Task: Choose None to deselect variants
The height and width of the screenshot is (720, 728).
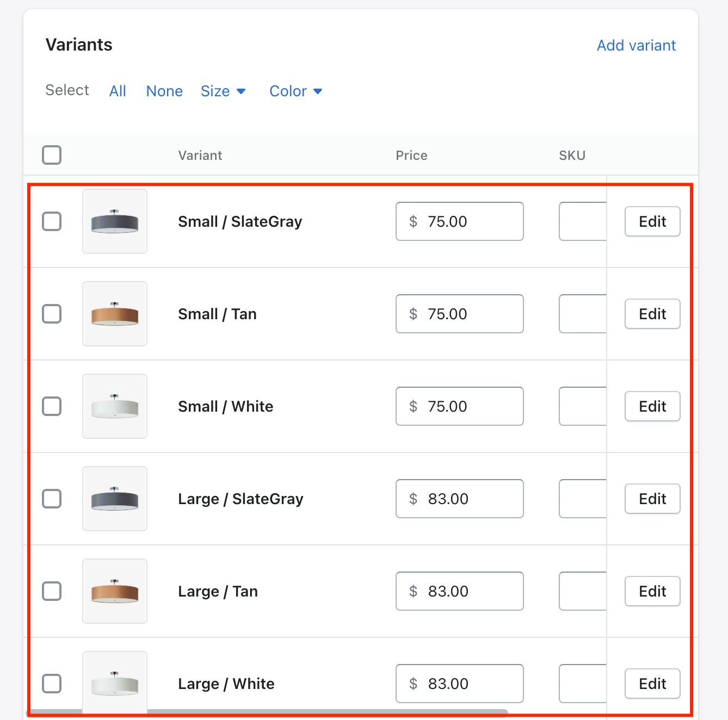Action: tap(164, 91)
